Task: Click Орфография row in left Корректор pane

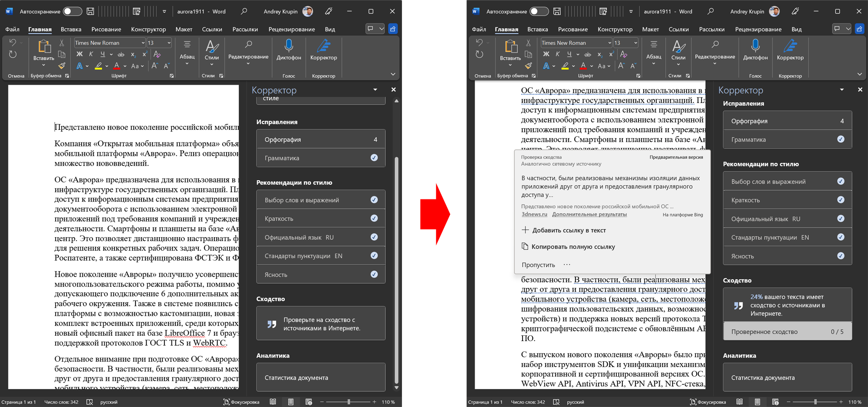Action: click(321, 139)
